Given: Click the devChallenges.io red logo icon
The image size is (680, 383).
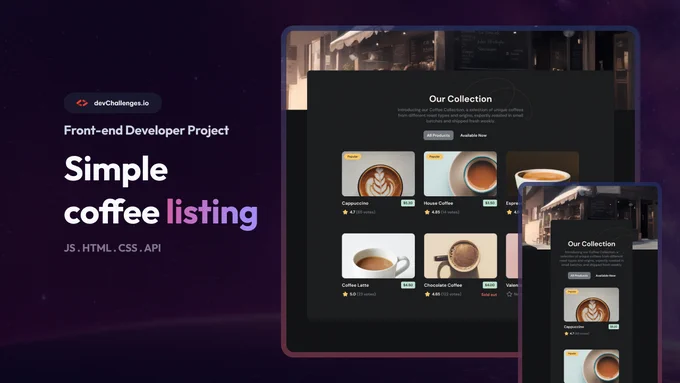Looking at the screenshot, I should pyautogui.click(x=82, y=103).
